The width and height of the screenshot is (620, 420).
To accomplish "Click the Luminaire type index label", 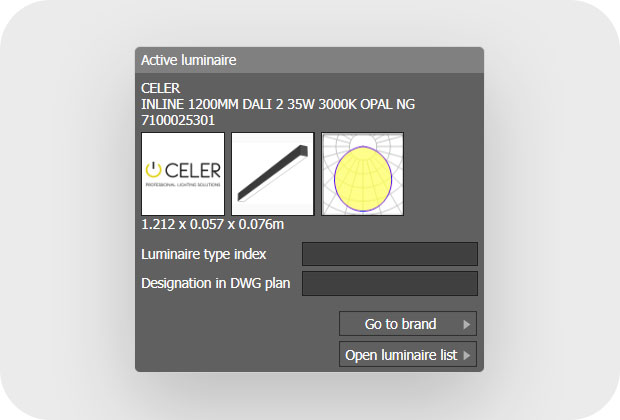I will (x=204, y=254).
